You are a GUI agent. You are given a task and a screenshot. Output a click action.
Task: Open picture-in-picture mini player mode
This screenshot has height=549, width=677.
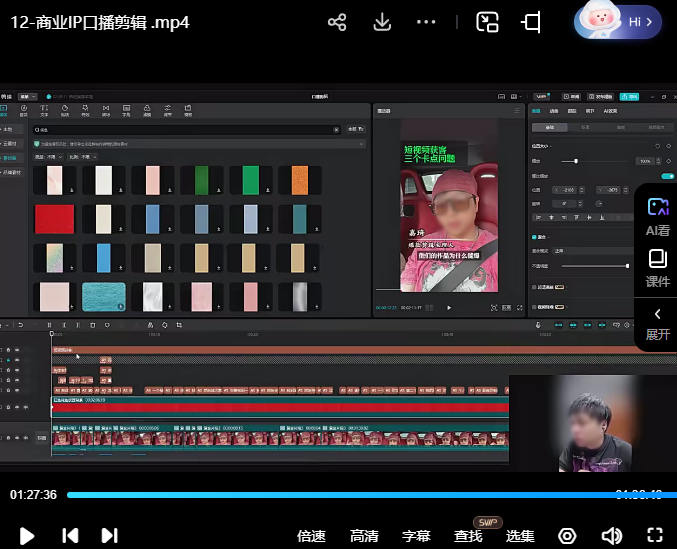click(487, 22)
